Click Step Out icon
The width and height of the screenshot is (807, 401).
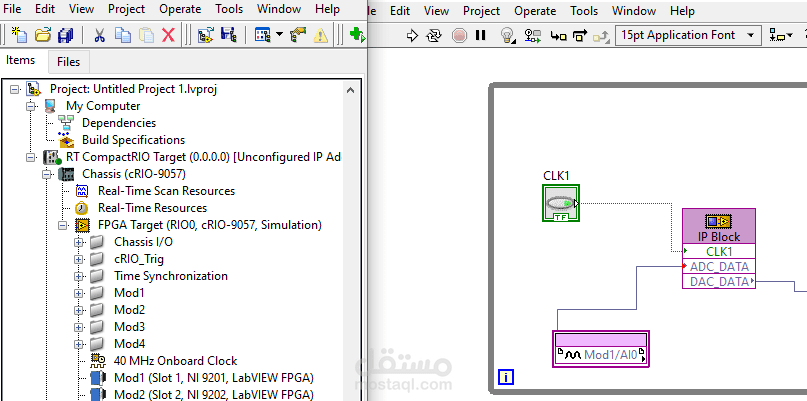[600, 36]
